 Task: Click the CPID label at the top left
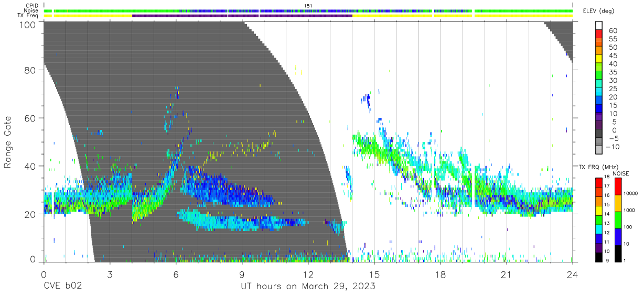31,5
